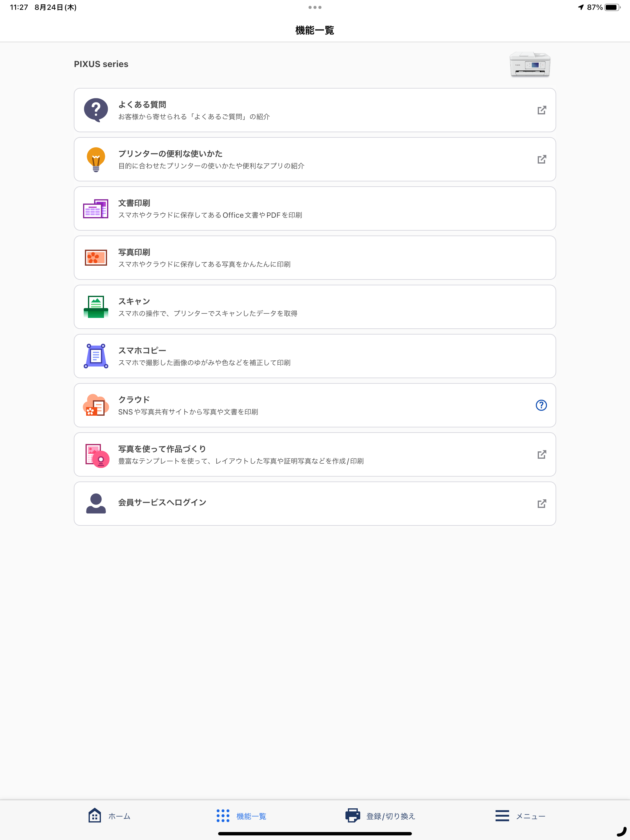The width and height of the screenshot is (630, 840).
Task: Tap the orange lightbulb tips icon
Action: [x=96, y=160]
